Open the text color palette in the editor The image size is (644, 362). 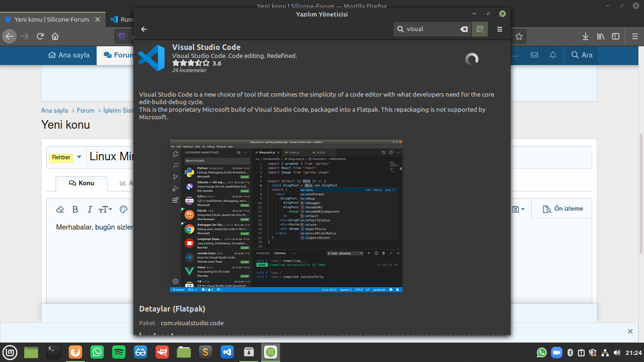click(124, 209)
